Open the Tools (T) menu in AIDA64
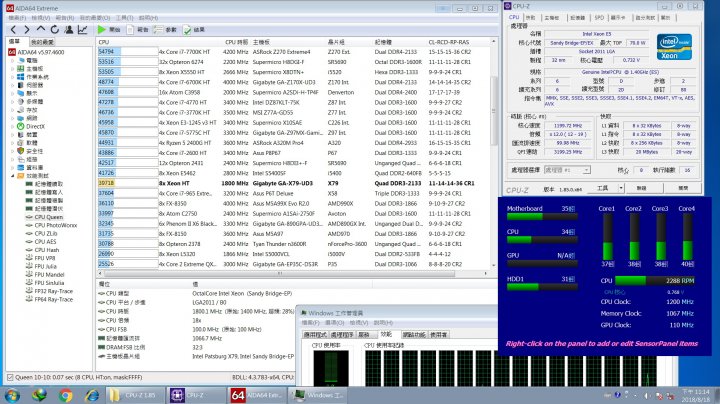The image size is (720, 404). tap(124, 18)
